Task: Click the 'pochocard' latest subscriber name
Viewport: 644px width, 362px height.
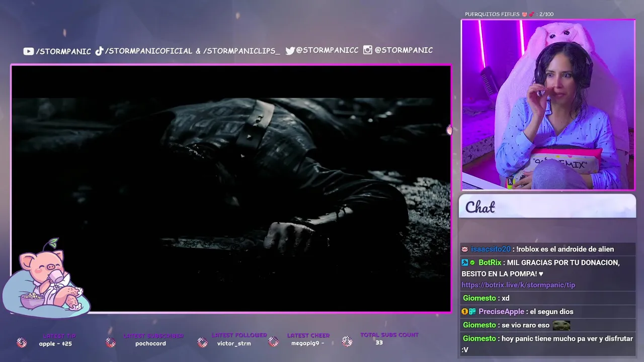Action: 150,344
